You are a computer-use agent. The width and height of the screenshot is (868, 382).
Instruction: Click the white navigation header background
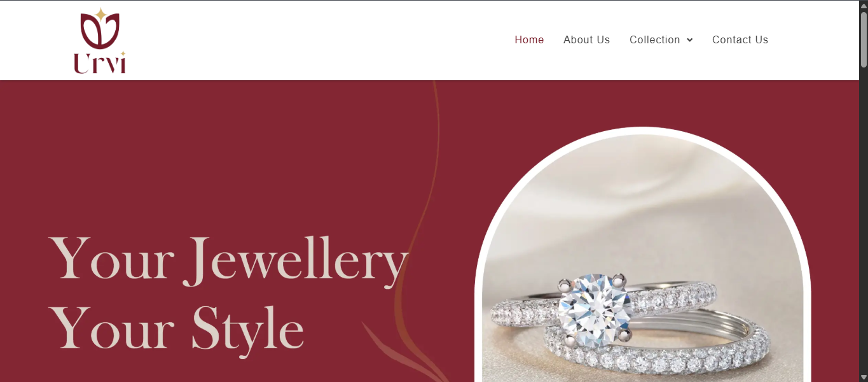pyautogui.click(x=318, y=39)
